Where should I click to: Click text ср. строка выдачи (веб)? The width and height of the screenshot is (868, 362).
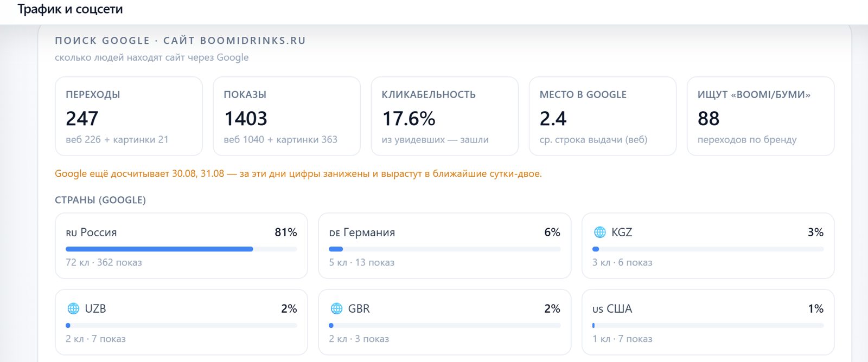click(593, 140)
